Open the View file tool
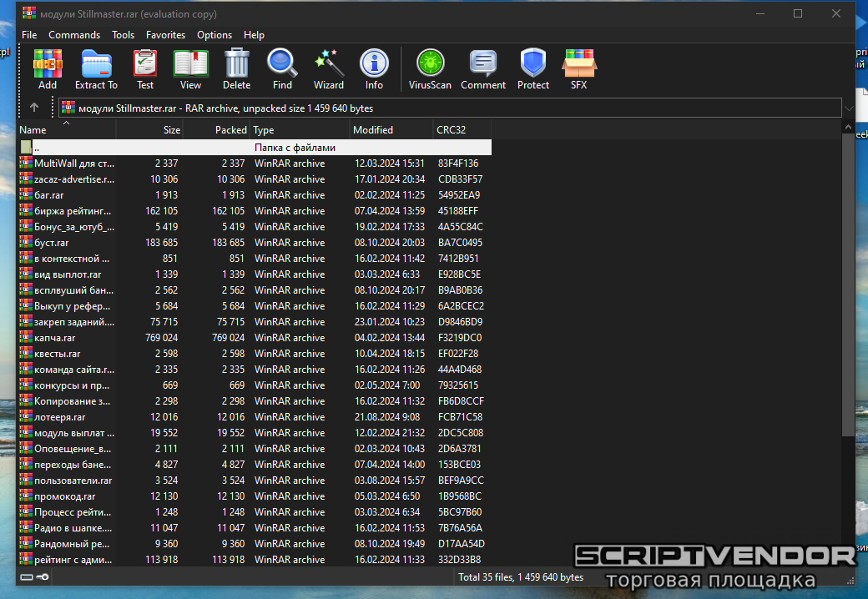The height and width of the screenshot is (599, 868). tap(190, 68)
